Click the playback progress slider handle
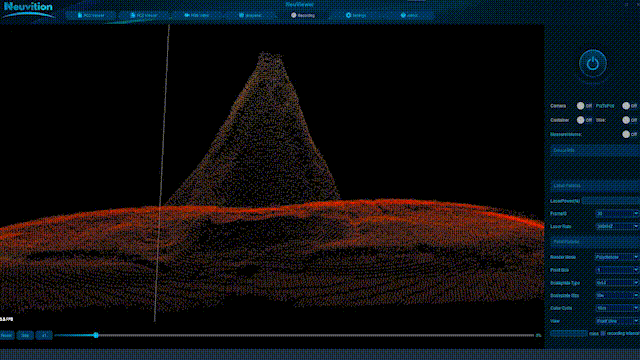 pyautogui.click(x=96, y=335)
